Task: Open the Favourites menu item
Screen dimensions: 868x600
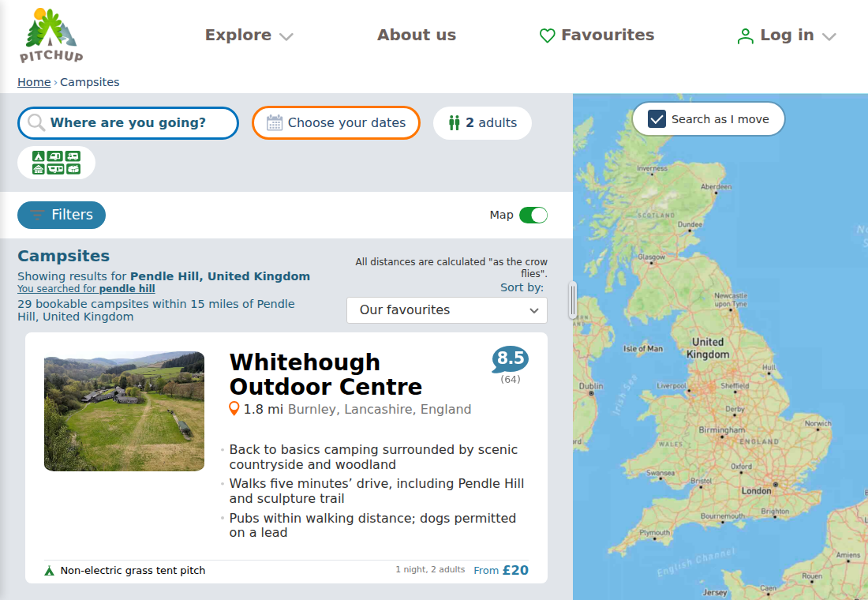Action: click(x=597, y=35)
